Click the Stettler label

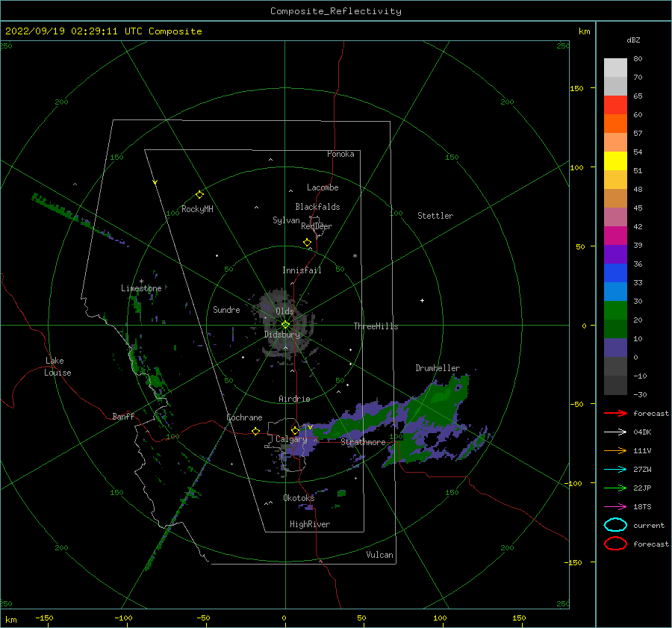pyautogui.click(x=435, y=216)
